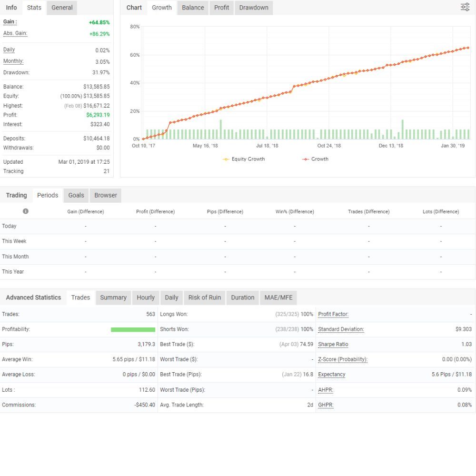476x476 pixels.
Task: Open the Hourly statistics tab
Action: 146,297
